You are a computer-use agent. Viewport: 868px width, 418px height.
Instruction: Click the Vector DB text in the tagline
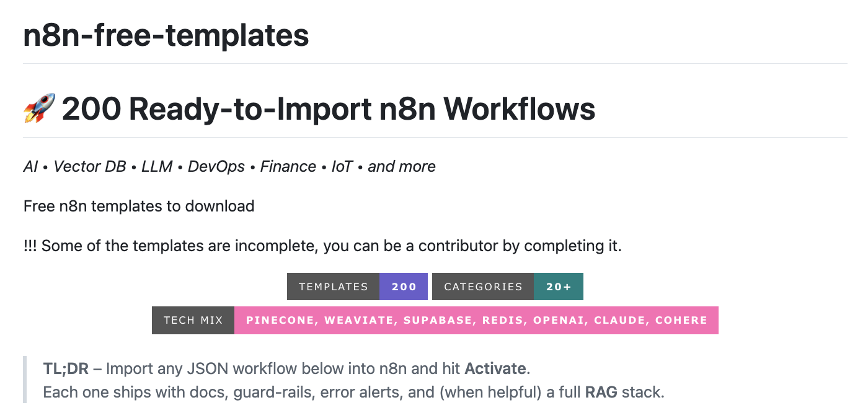pos(90,166)
